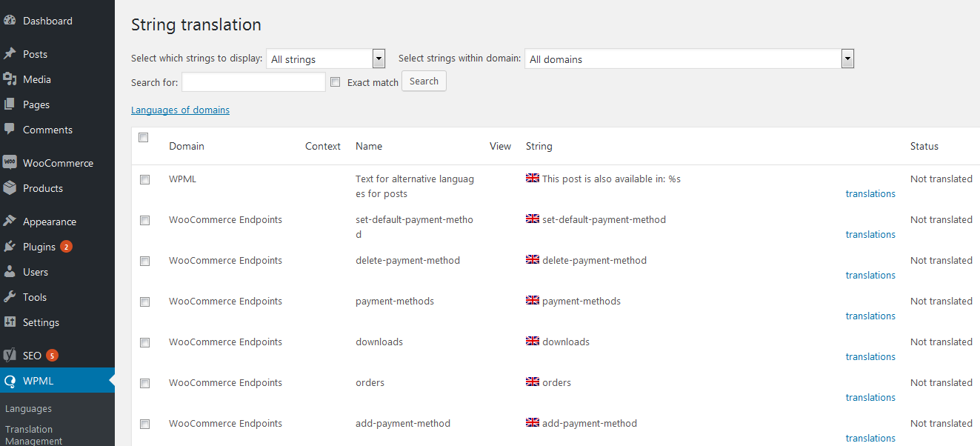Click UK flag beside delete-payment-method string
The image size is (980, 446).
[x=533, y=259]
